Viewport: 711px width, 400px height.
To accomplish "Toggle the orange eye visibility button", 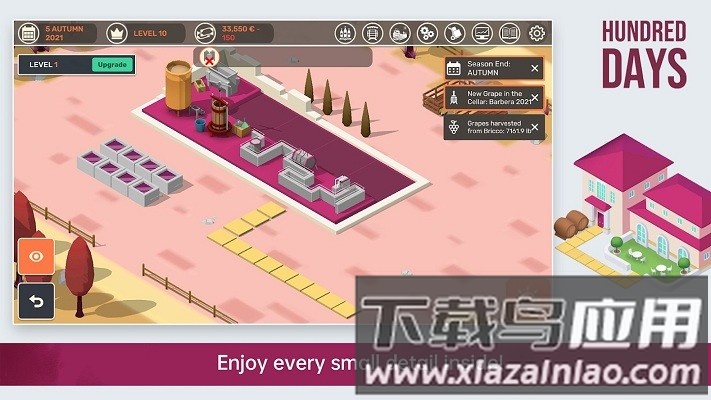I will [35, 256].
